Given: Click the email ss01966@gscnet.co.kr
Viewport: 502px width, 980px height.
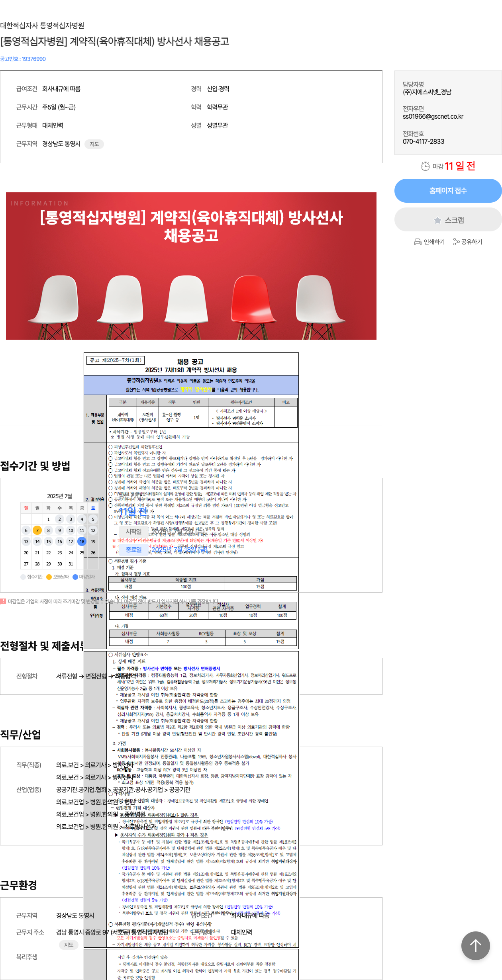Looking at the screenshot, I should pos(433,117).
